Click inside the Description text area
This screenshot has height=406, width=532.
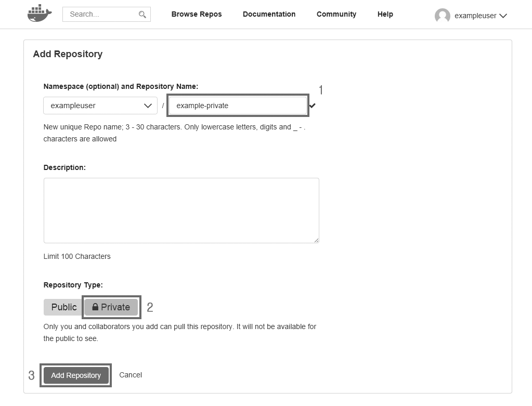[x=181, y=210]
